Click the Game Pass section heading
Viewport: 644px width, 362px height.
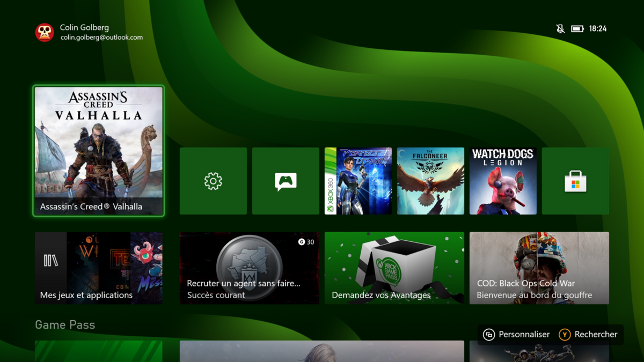[65, 325]
